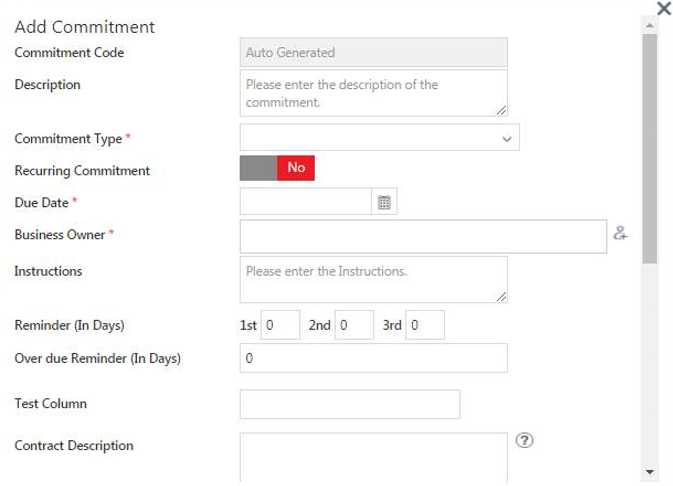Image resolution: width=673 pixels, height=486 pixels.
Task: Click the scrollbar down arrow
Action: 650,471
